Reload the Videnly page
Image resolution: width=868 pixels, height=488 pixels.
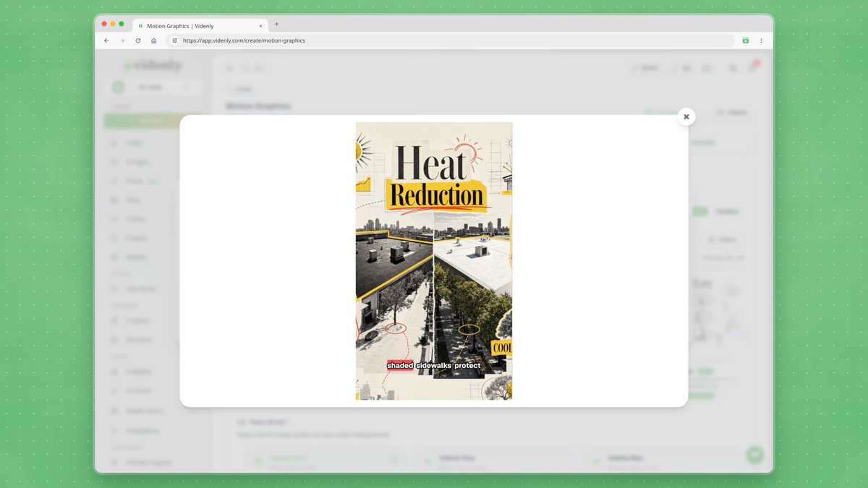click(x=138, y=40)
